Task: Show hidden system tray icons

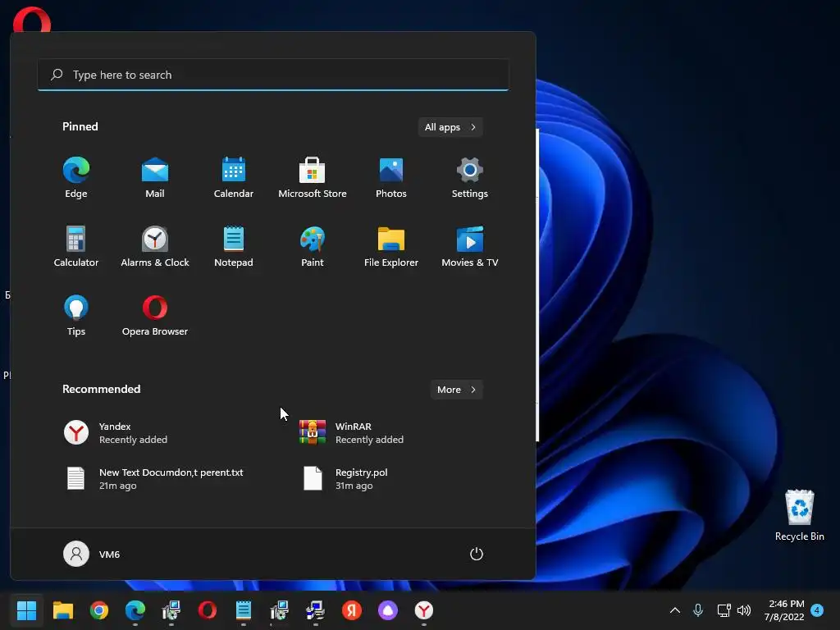Action: point(675,610)
